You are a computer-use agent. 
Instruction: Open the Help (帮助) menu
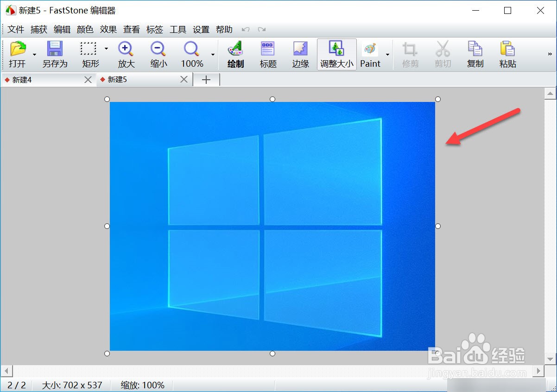coord(224,30)
